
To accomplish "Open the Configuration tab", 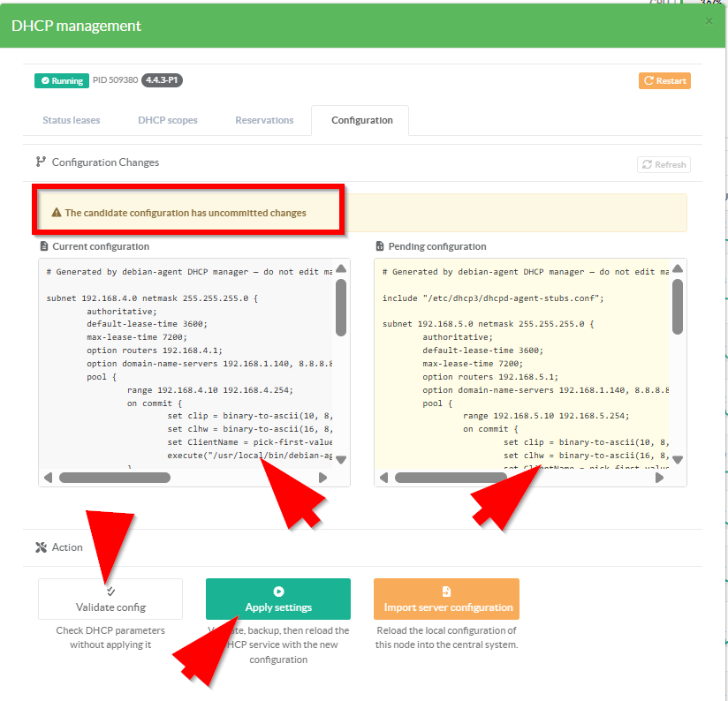I will [x=361, y=120].
